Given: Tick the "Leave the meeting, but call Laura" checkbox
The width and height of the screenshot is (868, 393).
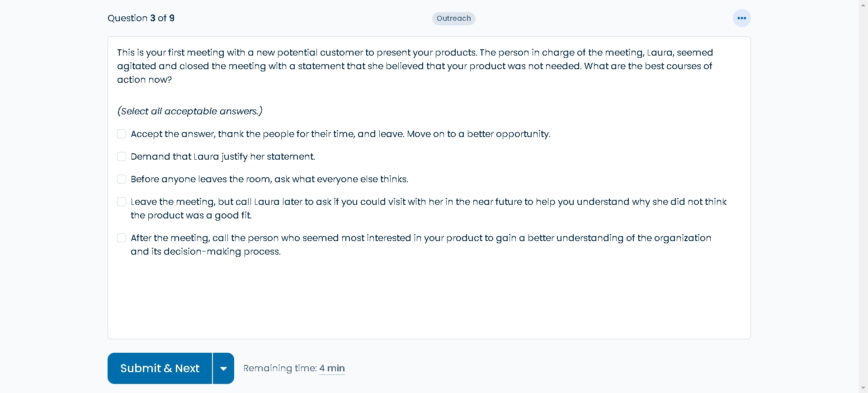Looking at the screenshot, I should [x=122, y=202].
